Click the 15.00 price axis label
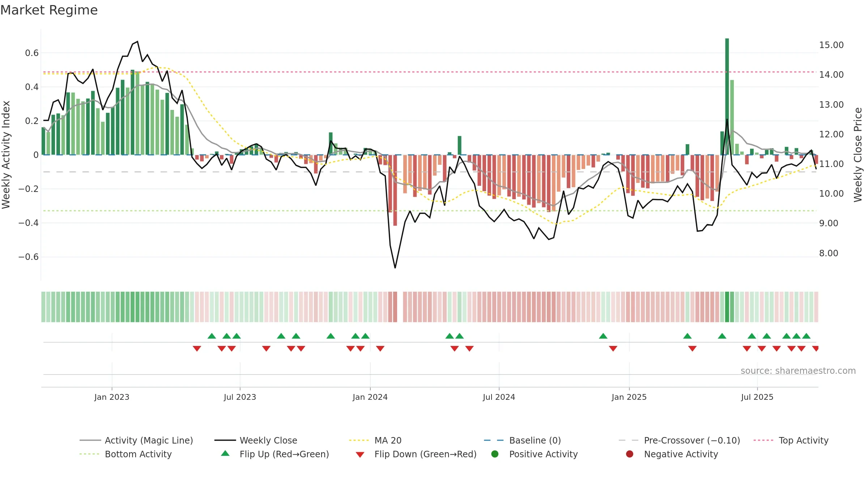This screenshot has height=488, width=868. coord(831,45)
